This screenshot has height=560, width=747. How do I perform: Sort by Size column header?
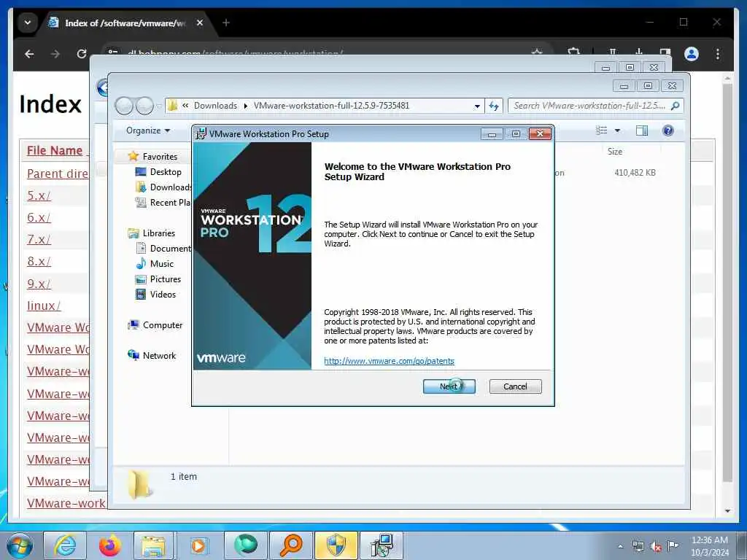(x=614, y=152)
